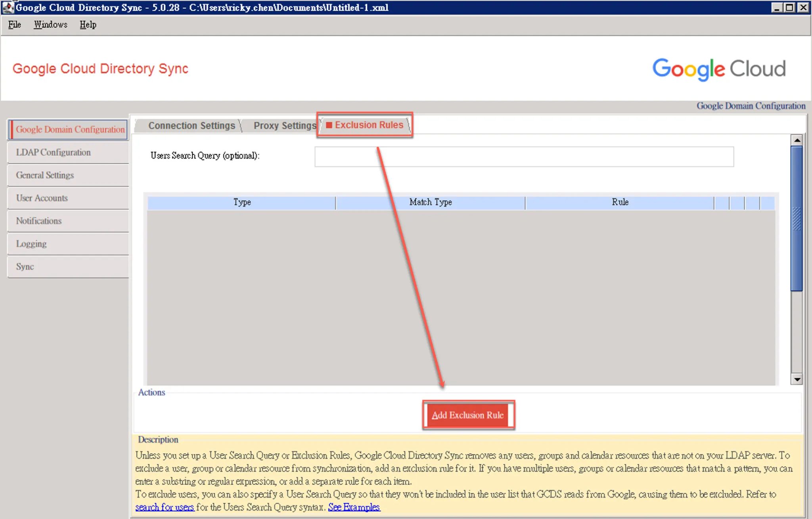The image size is (812, 519).
Task: Open User Accounts section
Action: pyautogui.click(x=68, y=198)
